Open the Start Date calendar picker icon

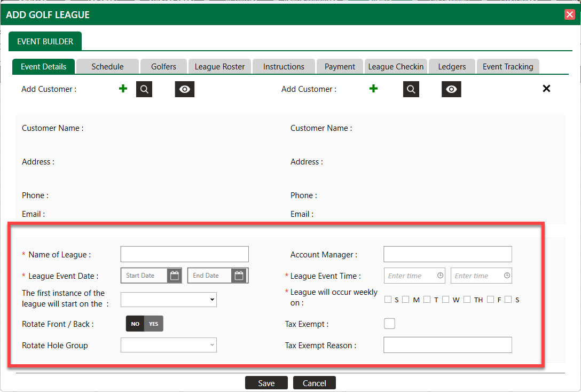175,276
